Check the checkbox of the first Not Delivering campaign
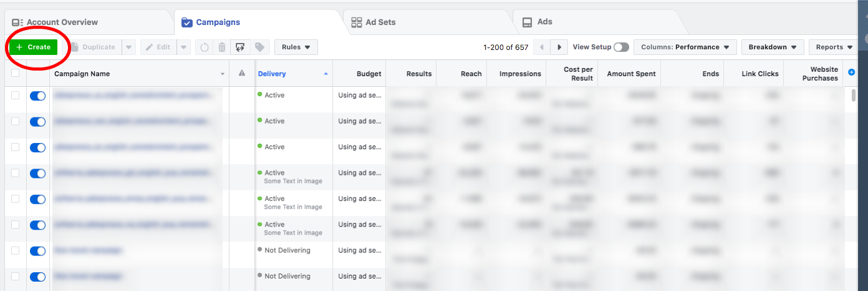This screenshot has width=868, height=291. point(15,250)
